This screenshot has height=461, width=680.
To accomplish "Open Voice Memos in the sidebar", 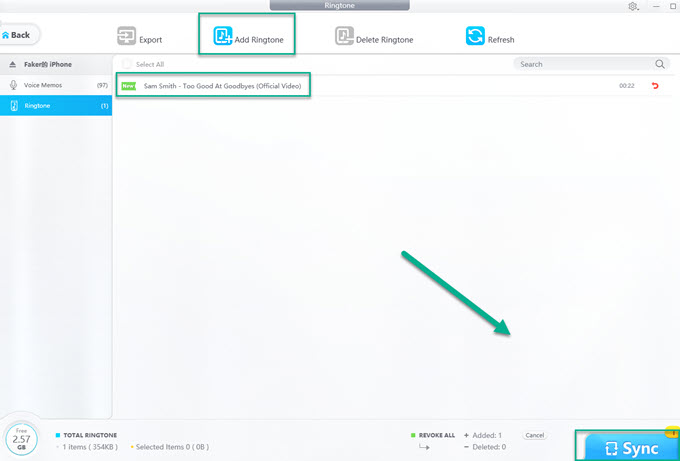I will pyautogui.click(x=56, y=85).
